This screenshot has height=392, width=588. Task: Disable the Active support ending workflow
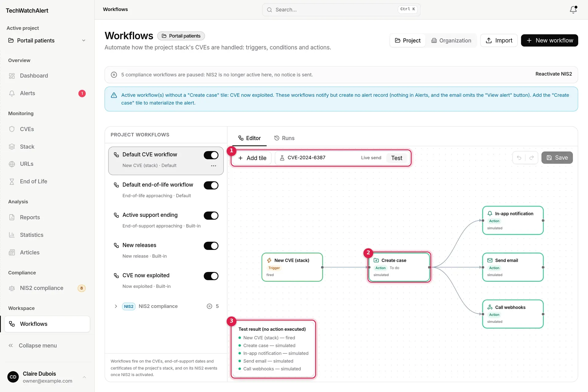pos(211,216)
